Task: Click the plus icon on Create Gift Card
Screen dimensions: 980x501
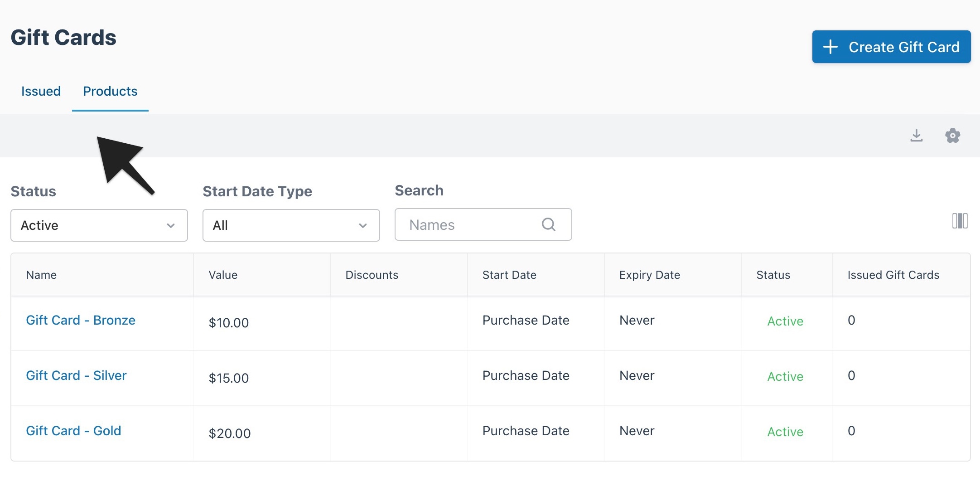Action: [x=830, y=47]
